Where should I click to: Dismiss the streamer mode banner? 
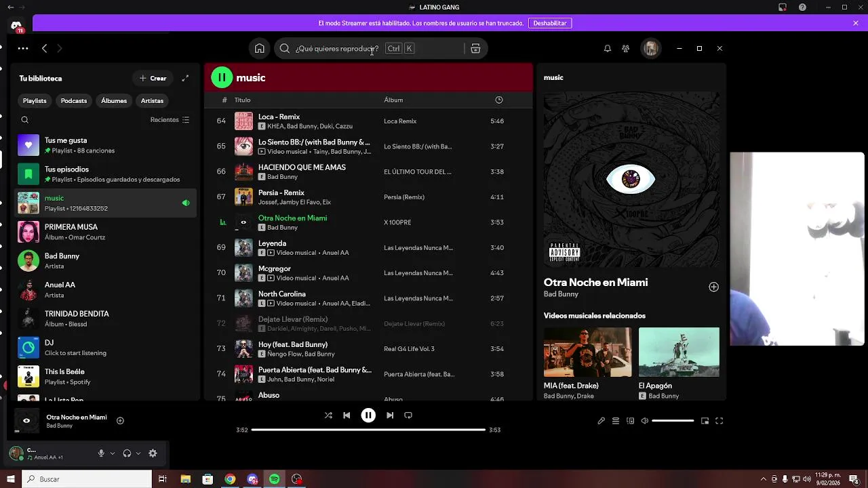point(856,23)
